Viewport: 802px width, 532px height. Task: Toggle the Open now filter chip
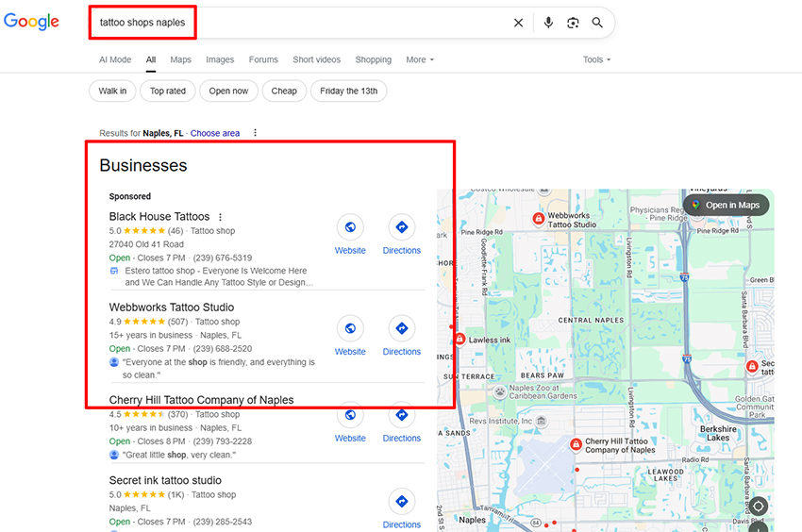pos(228,91)
